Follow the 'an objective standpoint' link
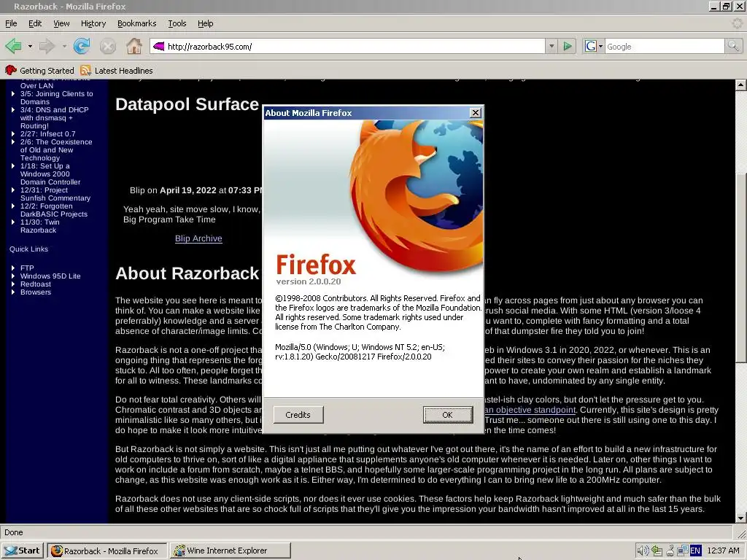The width and height of the screenshot is (747, 560). 530,410
